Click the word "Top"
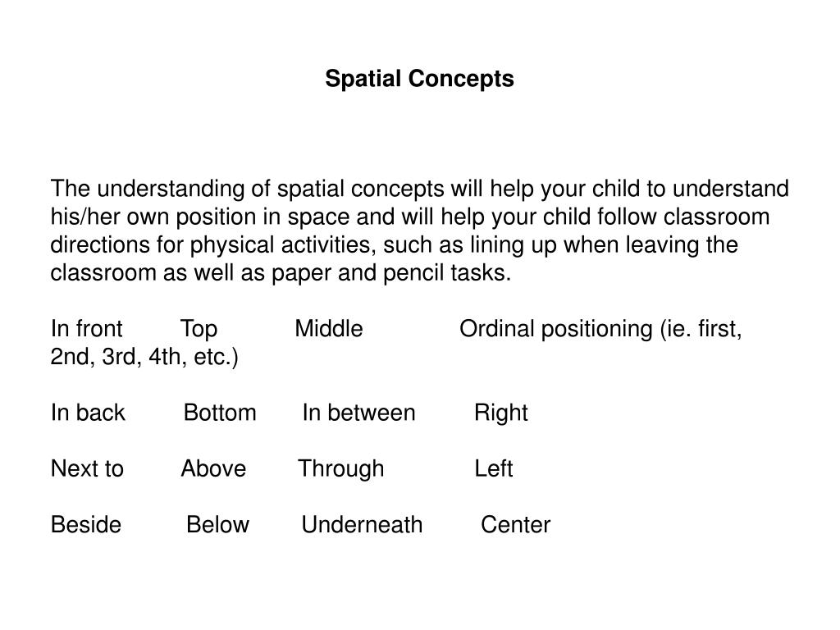This screenshot has width=840, height=630. 199,329
